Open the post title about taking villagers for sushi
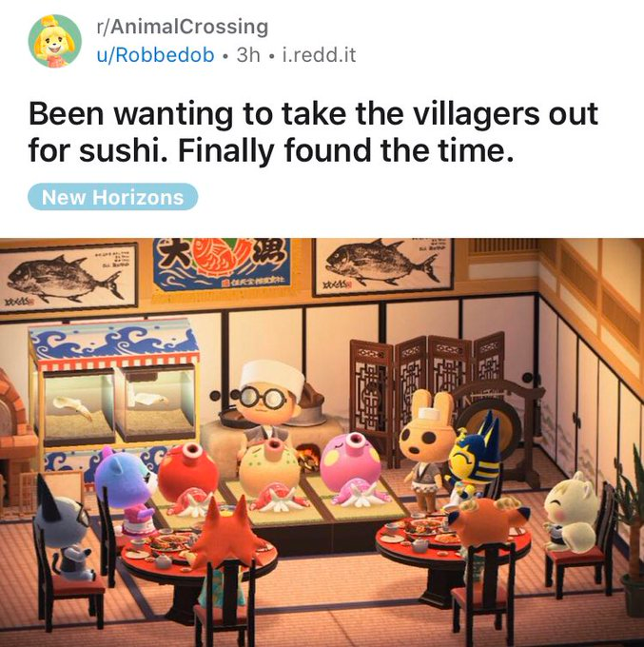 (313, 132)
